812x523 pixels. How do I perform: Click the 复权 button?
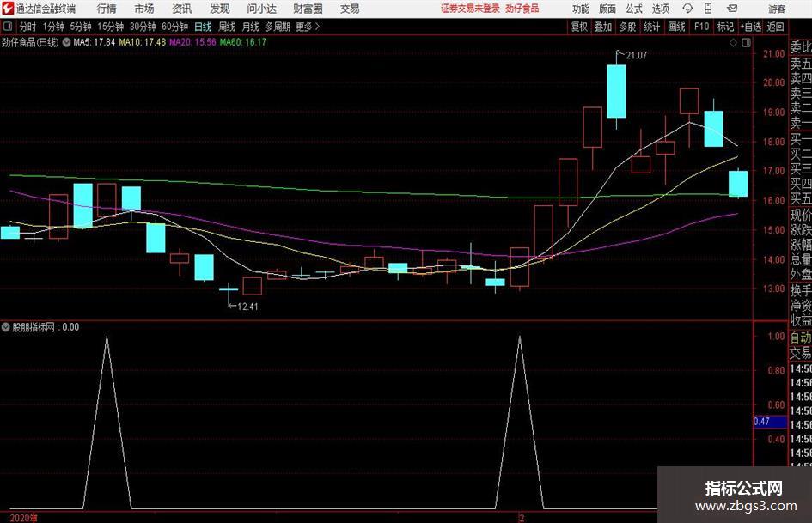(579, 27)
